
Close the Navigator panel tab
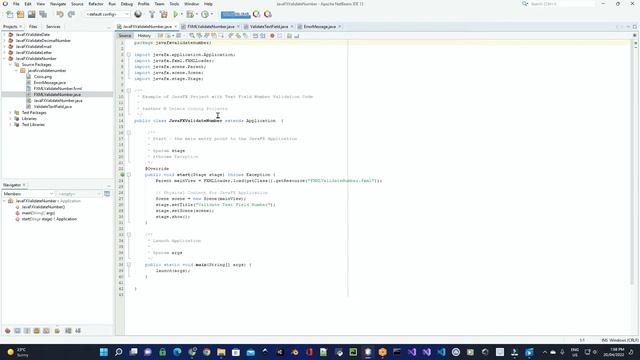tap(24, 185)
